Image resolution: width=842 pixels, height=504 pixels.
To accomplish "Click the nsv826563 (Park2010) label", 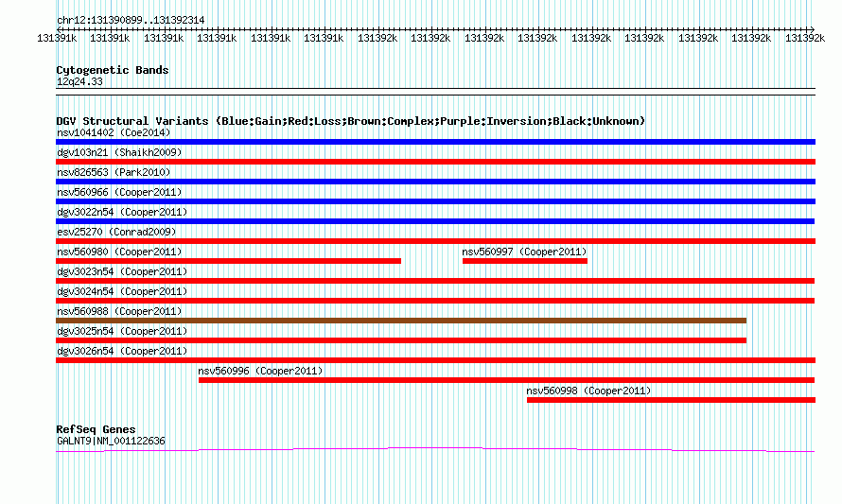I will point(114,172).
